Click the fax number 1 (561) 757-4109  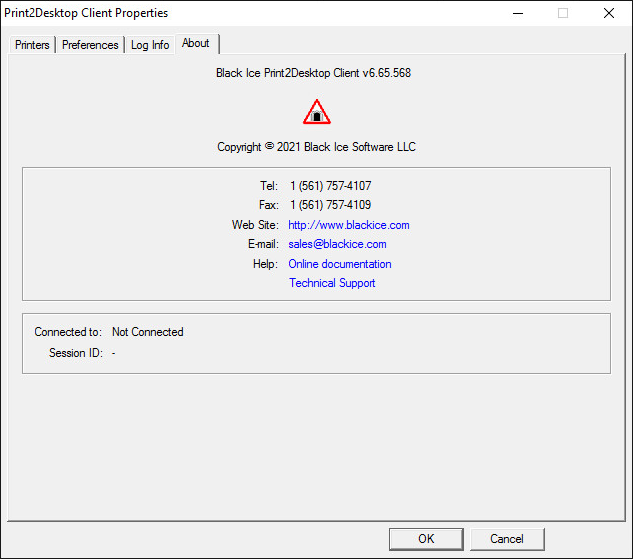coord(330,205)
